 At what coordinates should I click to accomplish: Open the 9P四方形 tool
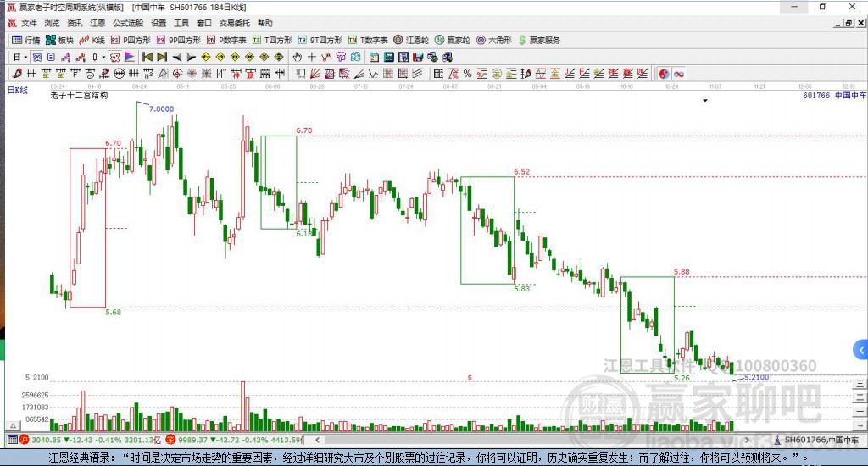[x=179, y=40]
